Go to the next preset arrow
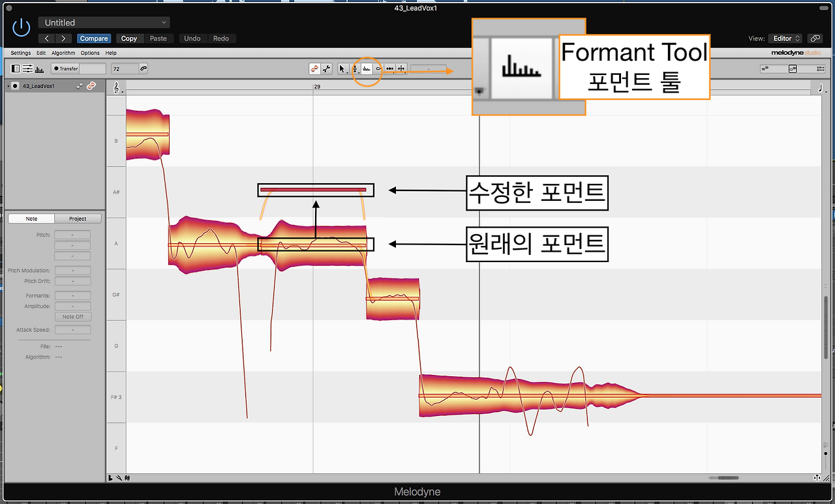835x504 pixels. pos(63,38)
